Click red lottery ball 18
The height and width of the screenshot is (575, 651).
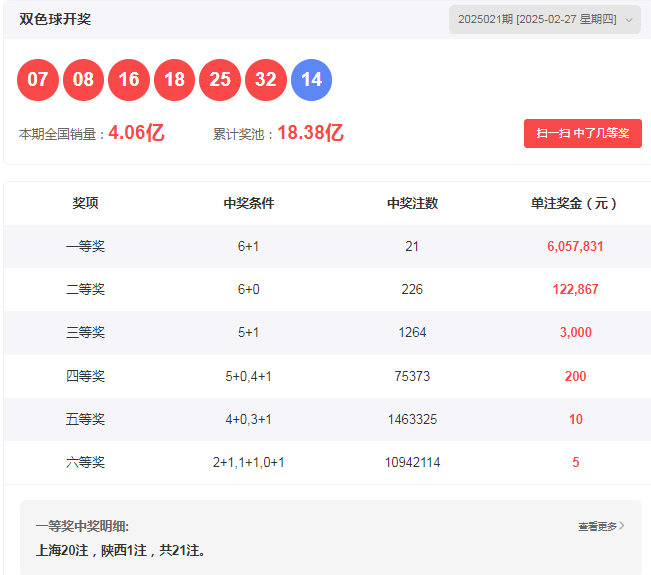pos(174,80)
